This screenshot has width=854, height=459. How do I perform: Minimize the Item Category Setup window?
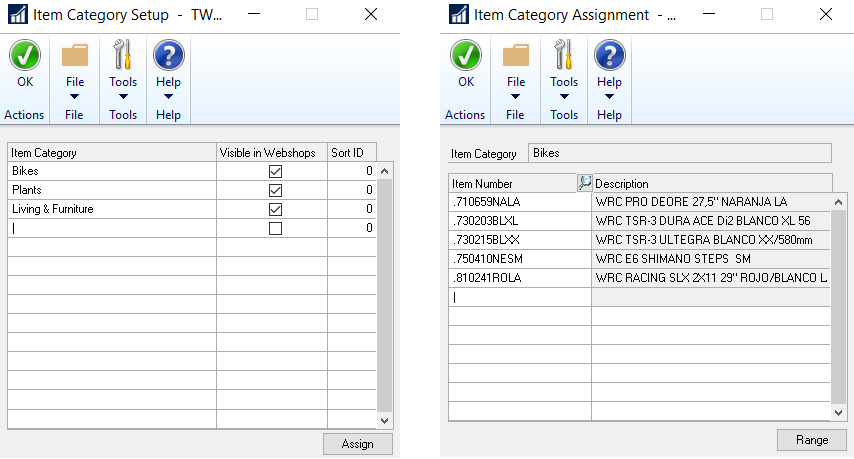pyautogui.click(x=254, y=14)
